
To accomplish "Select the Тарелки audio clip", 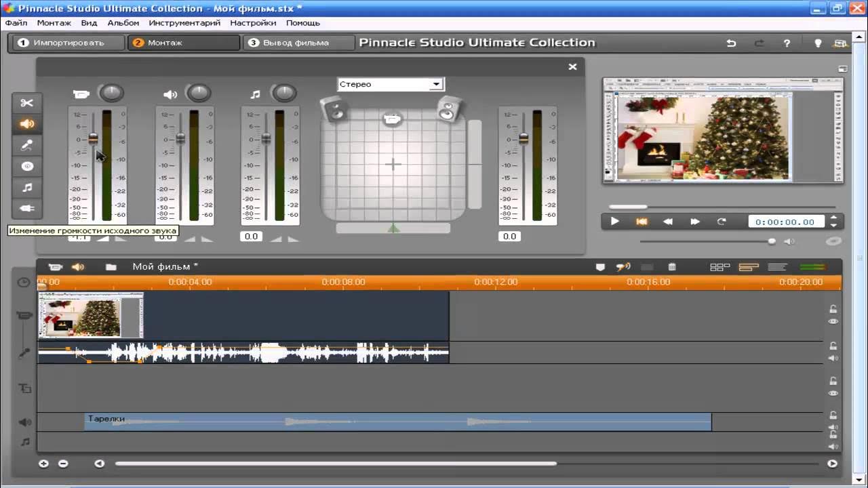I will pos(397,422).
